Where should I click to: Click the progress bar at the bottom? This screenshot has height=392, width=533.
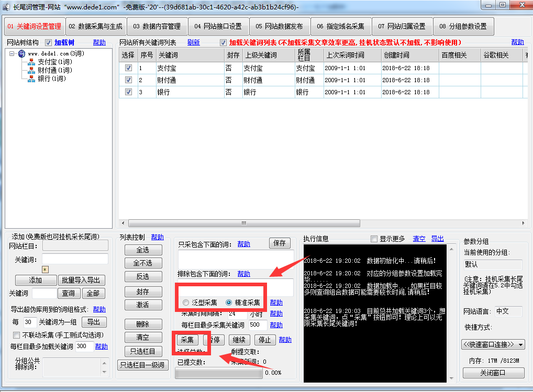[x=218, y=373]
